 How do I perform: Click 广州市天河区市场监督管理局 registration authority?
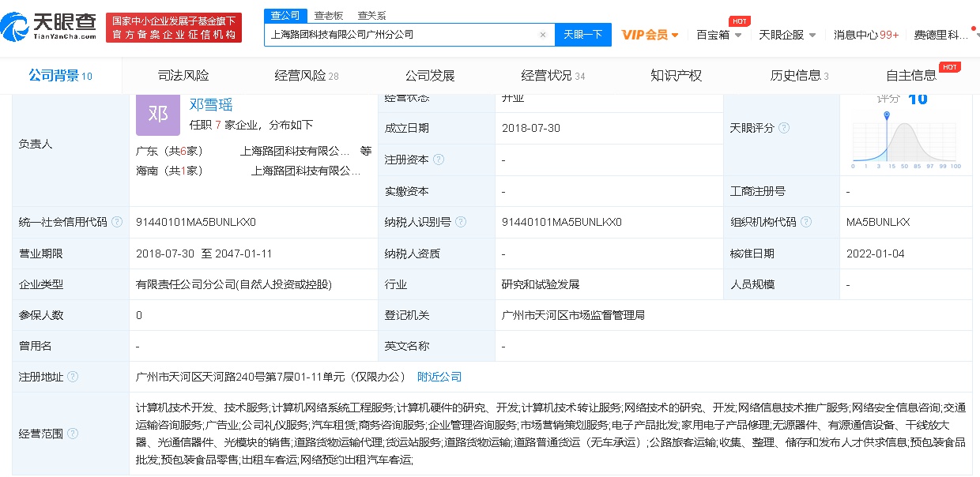pyautogui.click(x=573, y=315)
